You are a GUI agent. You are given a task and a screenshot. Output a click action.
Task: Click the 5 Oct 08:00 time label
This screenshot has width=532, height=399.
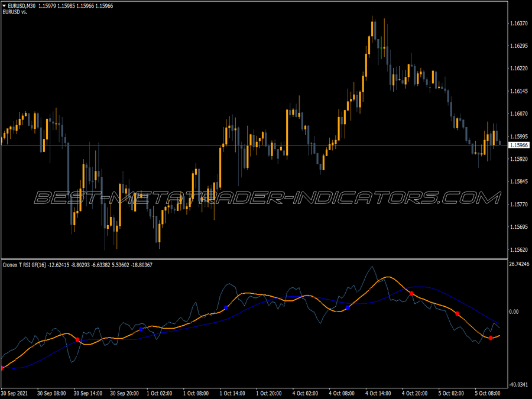tap(488, 393)
